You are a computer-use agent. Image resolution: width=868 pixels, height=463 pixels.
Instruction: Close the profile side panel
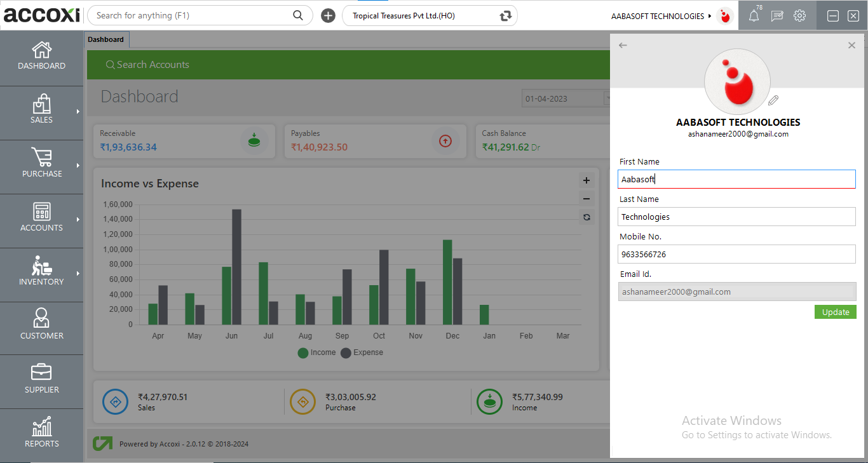click(851, 45)
